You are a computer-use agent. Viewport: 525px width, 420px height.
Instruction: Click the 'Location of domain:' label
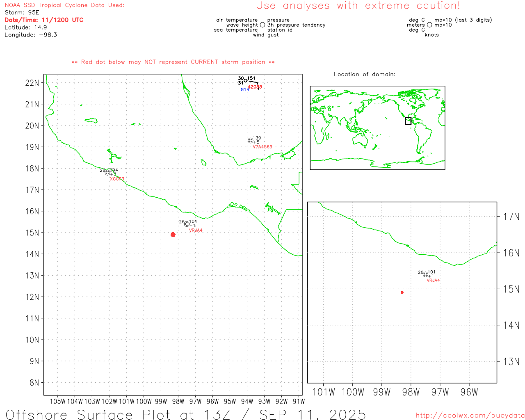point(365,74)
